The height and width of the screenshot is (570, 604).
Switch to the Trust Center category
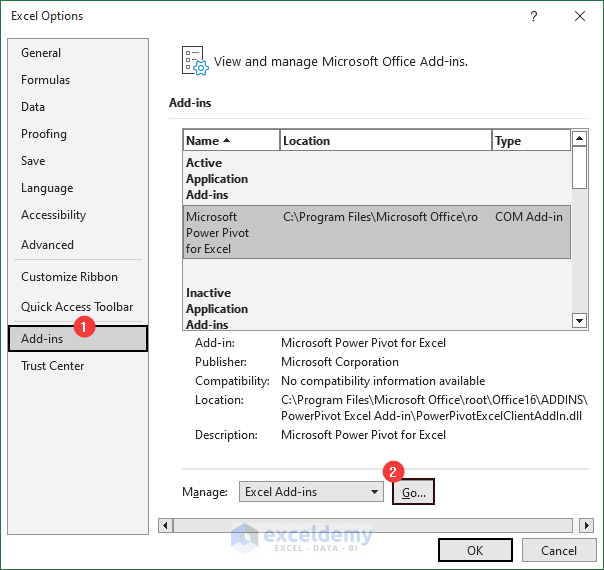pyautogui.click(x=53, y=366)
